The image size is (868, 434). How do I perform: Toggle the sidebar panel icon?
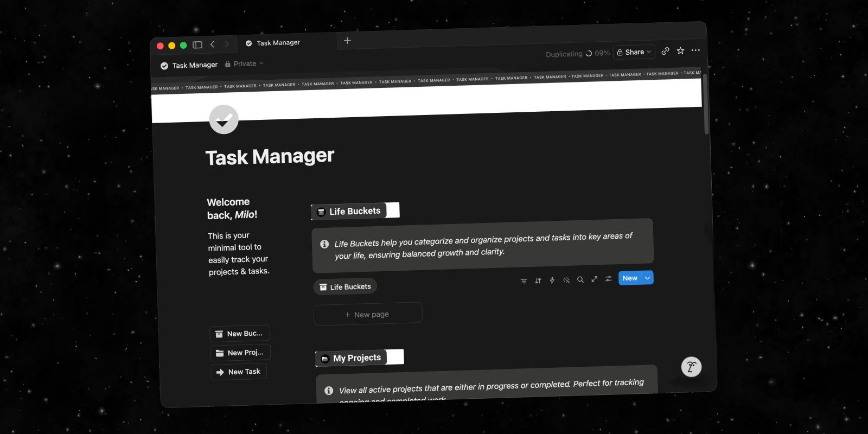(x=197, y=45)
